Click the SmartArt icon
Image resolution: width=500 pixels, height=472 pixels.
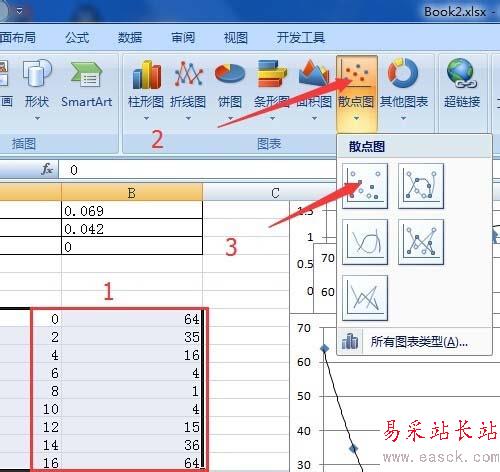[87, 74]
